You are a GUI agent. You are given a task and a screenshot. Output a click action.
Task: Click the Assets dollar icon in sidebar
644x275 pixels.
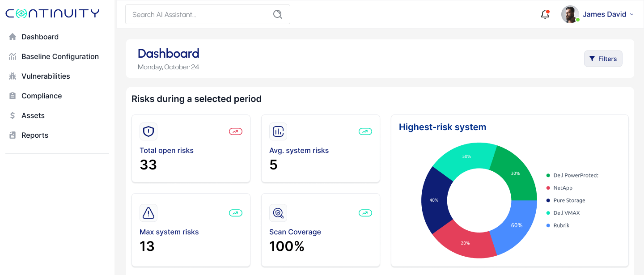point(13,115)
